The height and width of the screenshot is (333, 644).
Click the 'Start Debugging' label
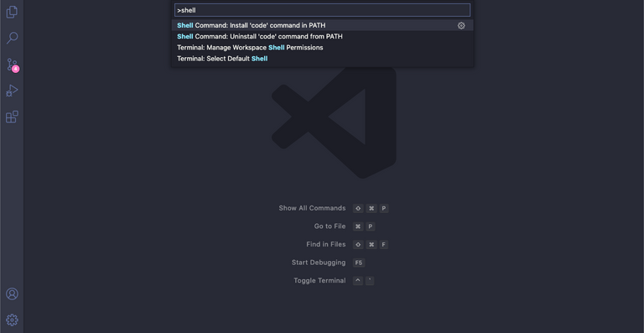coord(319,263)
